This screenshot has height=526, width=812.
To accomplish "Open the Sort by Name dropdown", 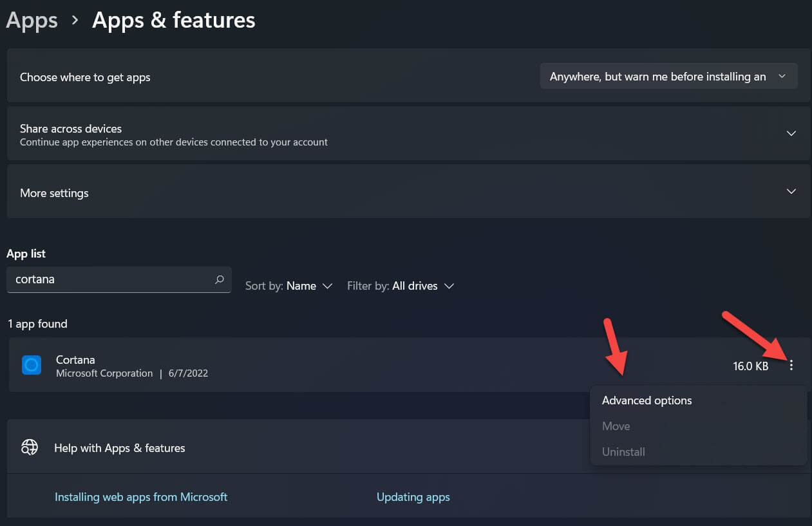I will pos(288,286).
